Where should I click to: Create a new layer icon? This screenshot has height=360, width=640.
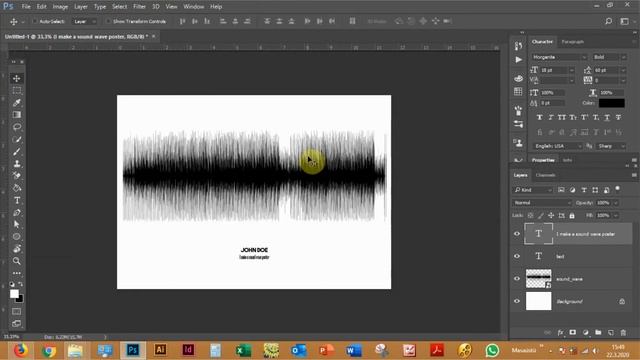pos(611,333)
